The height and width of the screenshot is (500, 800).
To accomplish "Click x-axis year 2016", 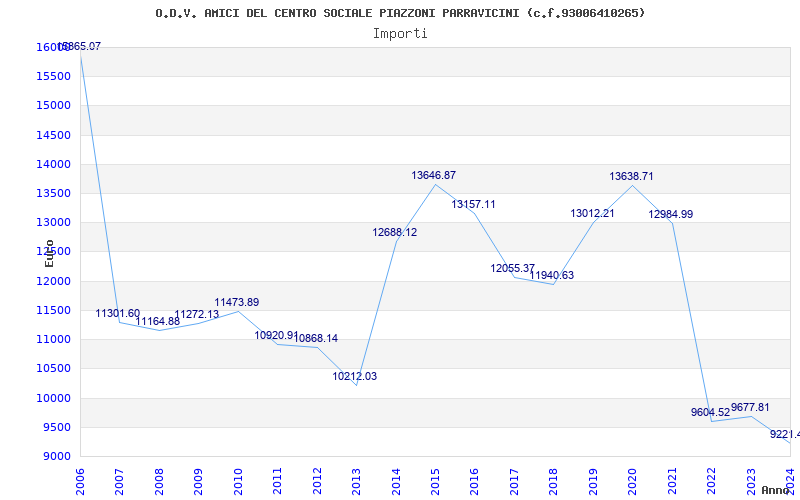I will coord(474,481).
